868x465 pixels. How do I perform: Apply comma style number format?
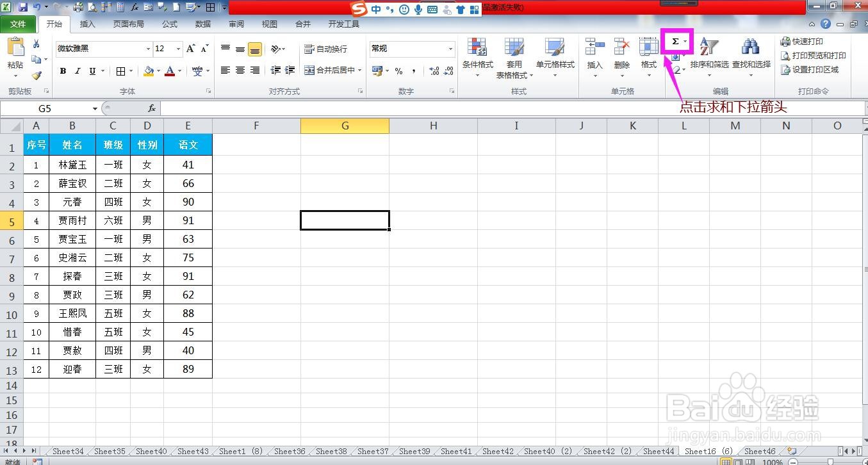414,71
